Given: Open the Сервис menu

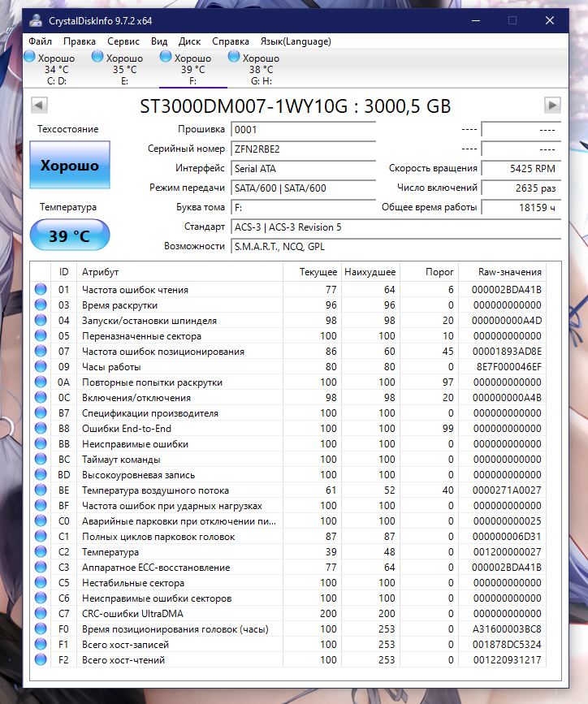Looking at the screenshot, I should point(123,41).
